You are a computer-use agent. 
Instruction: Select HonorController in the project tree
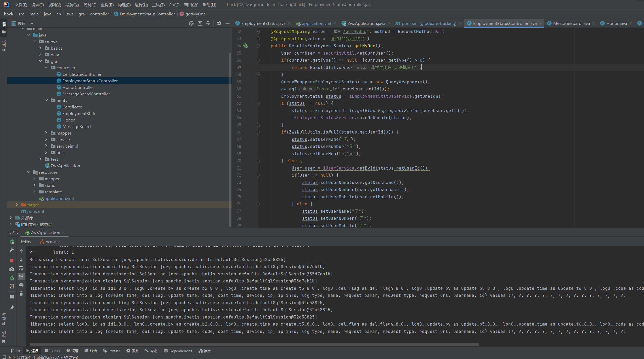78,87
